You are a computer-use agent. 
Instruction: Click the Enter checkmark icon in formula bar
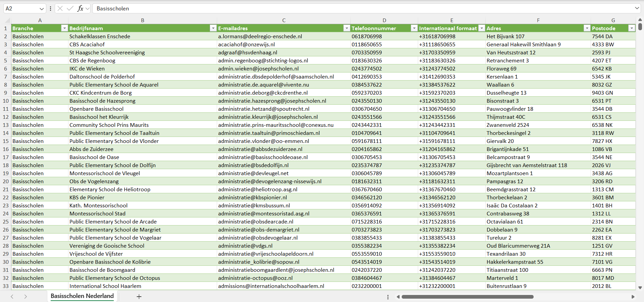click(x=70, y=8)
